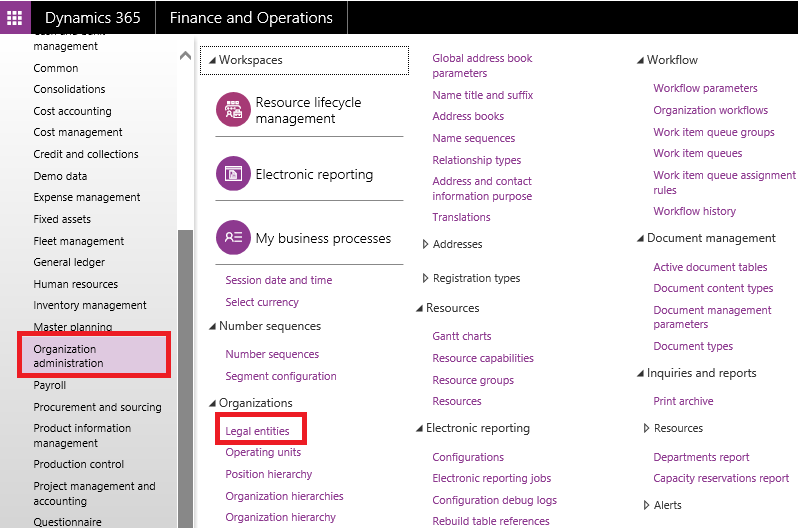
Task: Open the General ledger module
Action: pos(69,262)
